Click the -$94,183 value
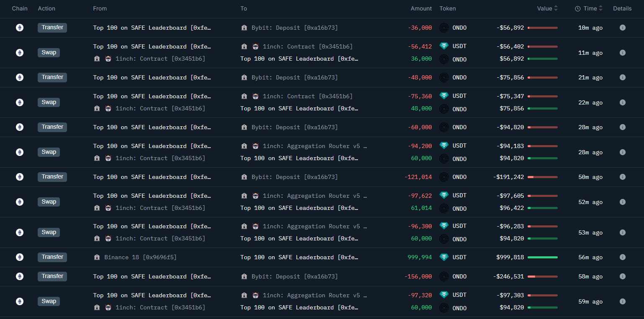The image size is (644, 319). point(510,146)
